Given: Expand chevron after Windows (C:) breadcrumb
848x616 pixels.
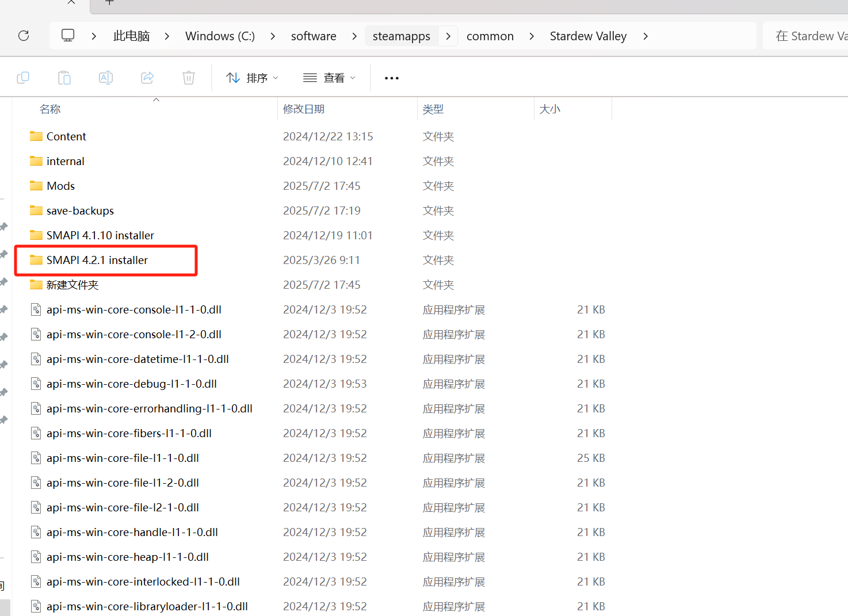Looking at the screenshot, I should pos(273,36).
